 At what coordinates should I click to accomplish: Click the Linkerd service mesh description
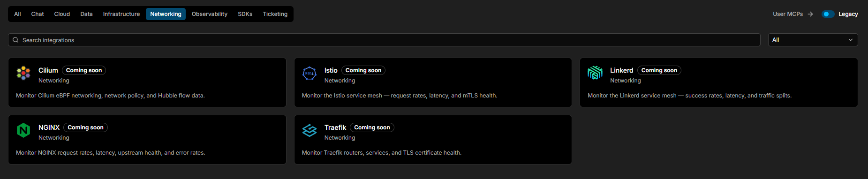689,96
